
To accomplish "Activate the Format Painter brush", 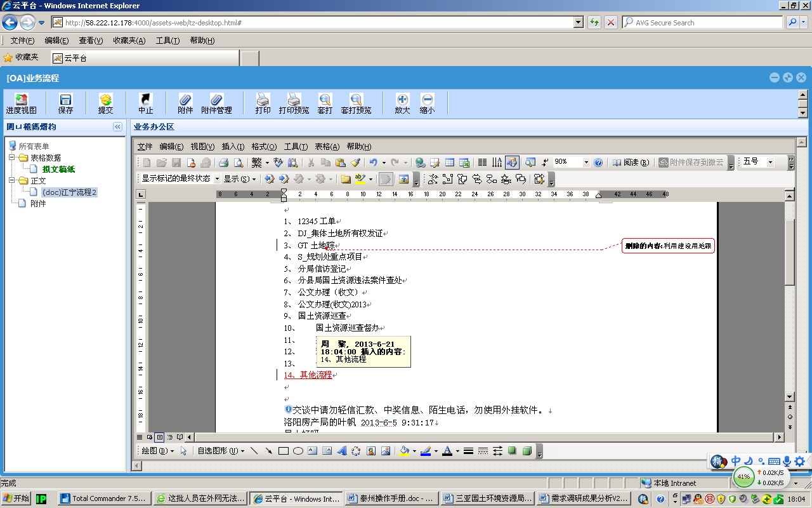I will (355, 163).
